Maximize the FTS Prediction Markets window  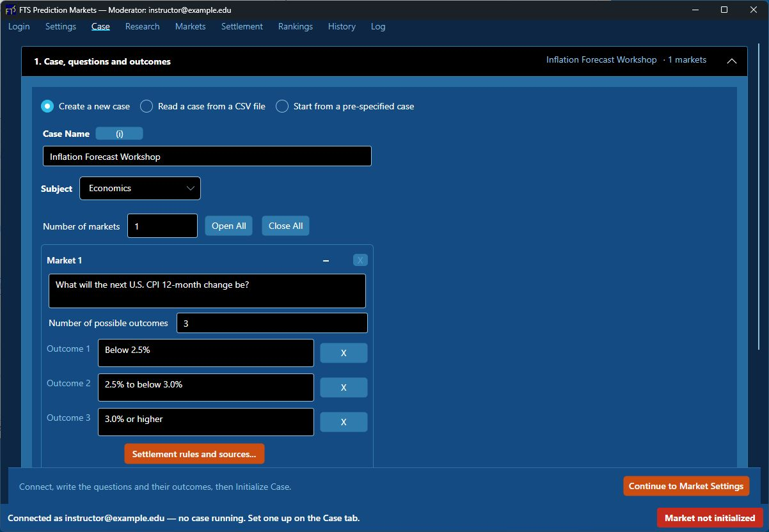point(724,10)
